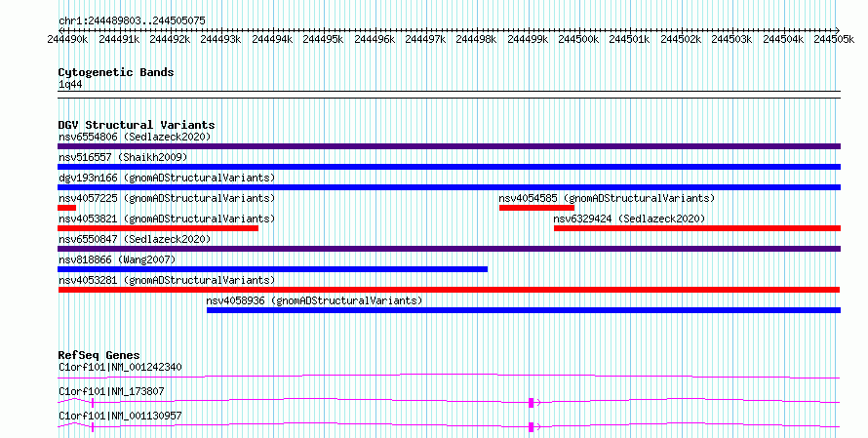Click the large exon block of NM_173807

click(x=531, y=403)
